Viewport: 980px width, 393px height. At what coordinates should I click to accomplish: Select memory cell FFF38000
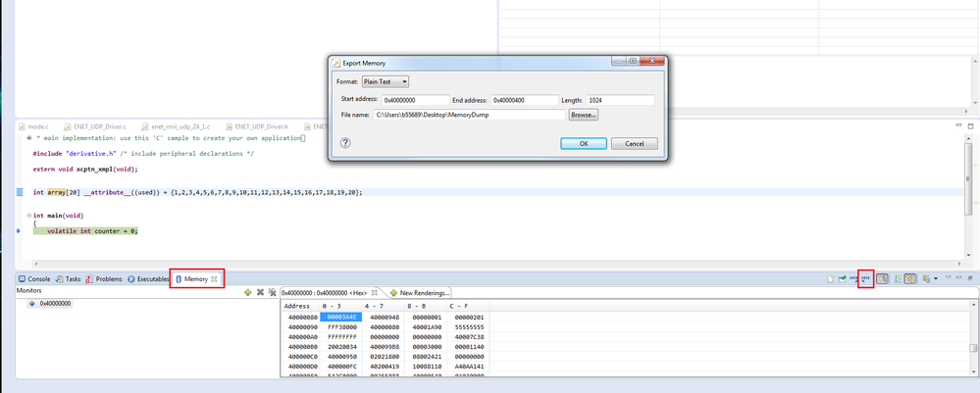point(340,326)
